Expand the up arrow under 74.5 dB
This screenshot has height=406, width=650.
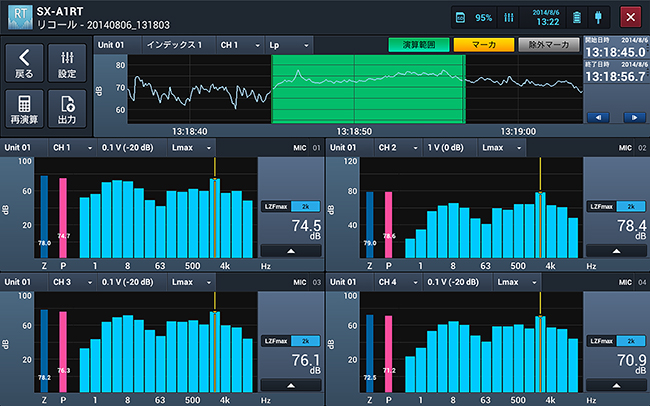tap(291, 251)
